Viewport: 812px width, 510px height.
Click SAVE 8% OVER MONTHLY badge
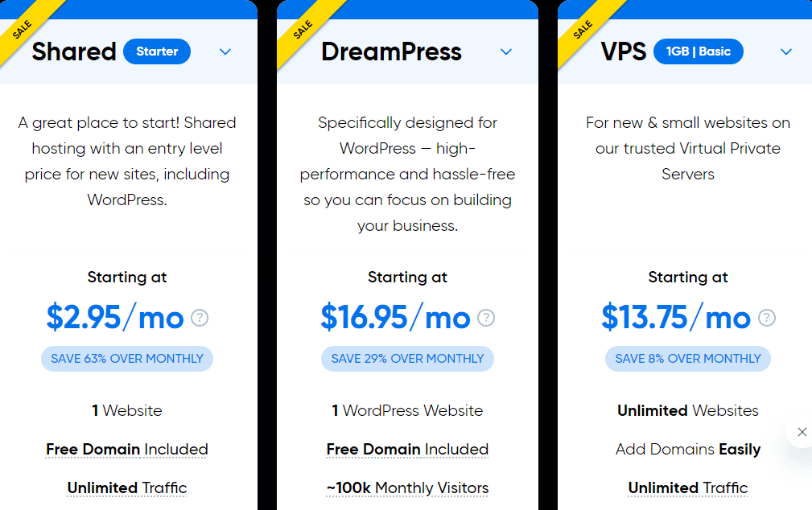click(x=688, y=359)
